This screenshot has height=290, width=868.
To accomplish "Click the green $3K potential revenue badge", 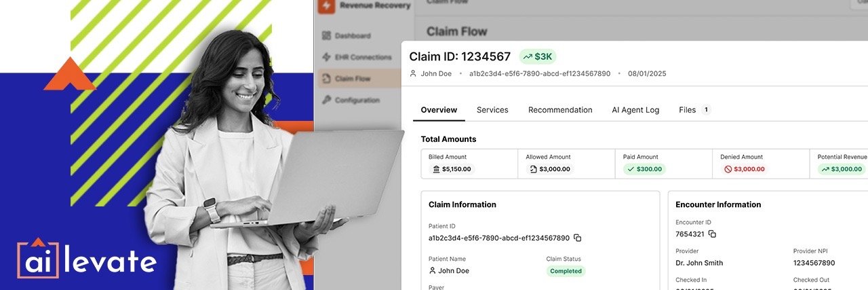I will tap(538, 56).
